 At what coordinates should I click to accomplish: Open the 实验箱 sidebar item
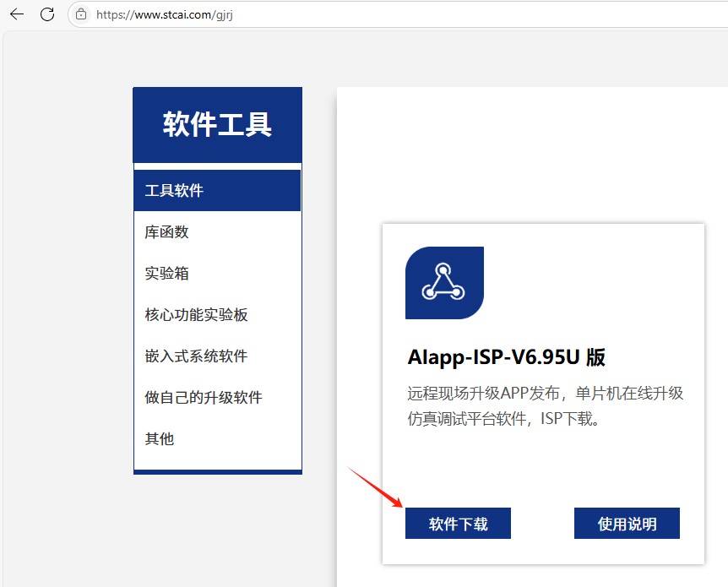tap(217, 273)
